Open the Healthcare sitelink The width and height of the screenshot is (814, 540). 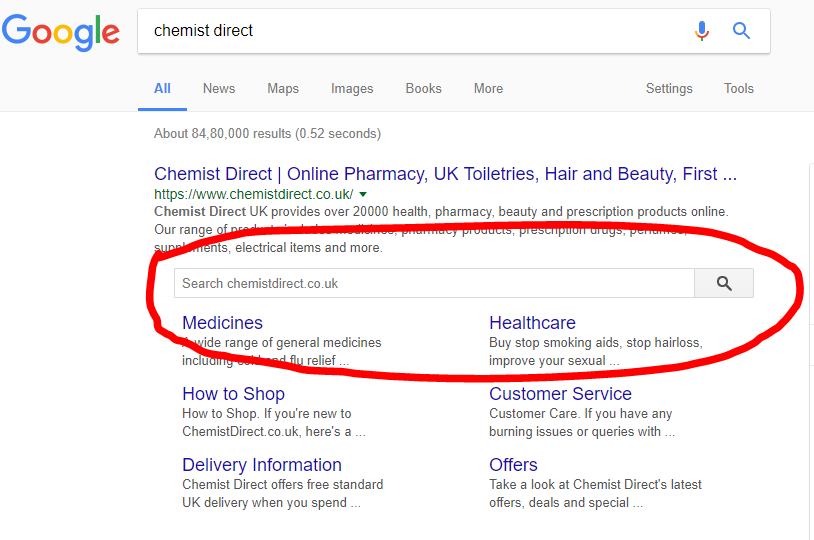(532, 323)
